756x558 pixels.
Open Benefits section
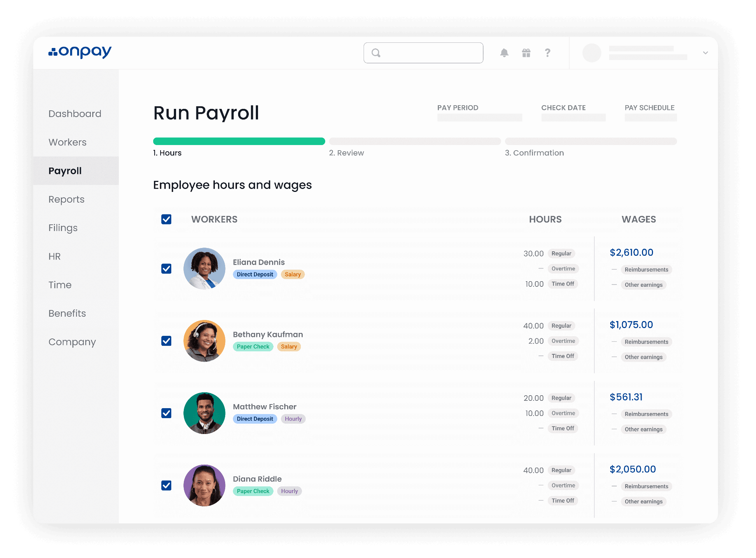pyautogui.click(x=67, y=313)
